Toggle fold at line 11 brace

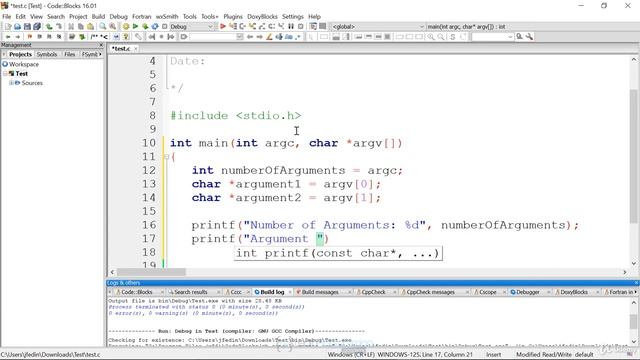pyautogui.click(x=166, y=157)
